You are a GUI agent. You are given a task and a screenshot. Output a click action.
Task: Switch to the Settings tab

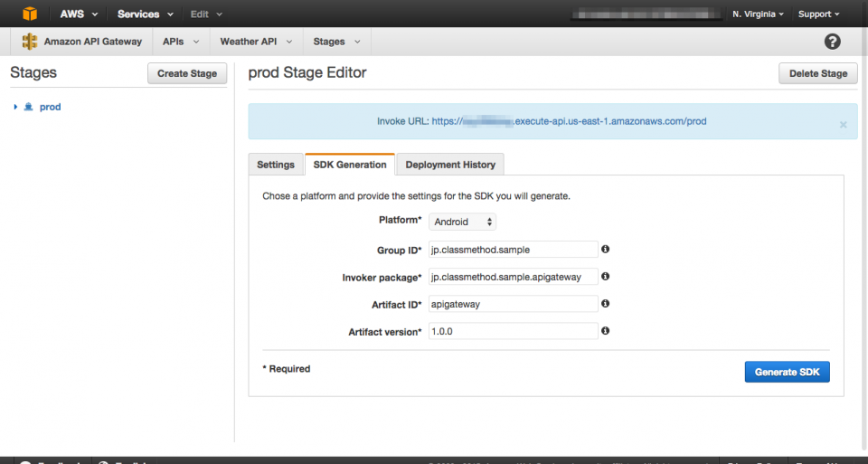point(276,165)
